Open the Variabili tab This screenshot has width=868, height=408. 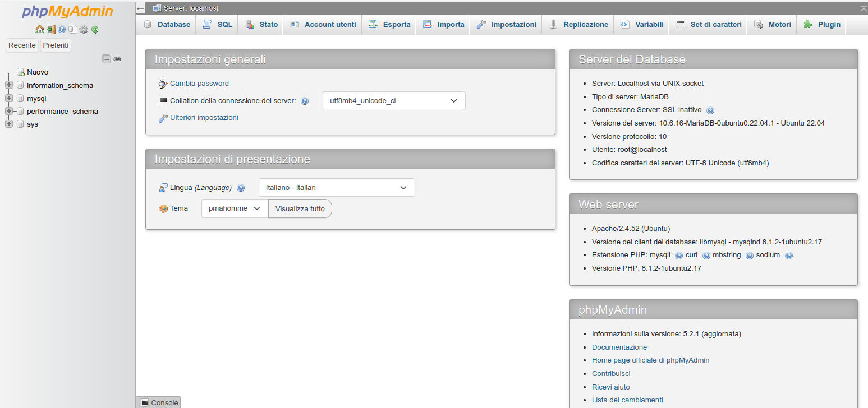click(x=642, y=25)
